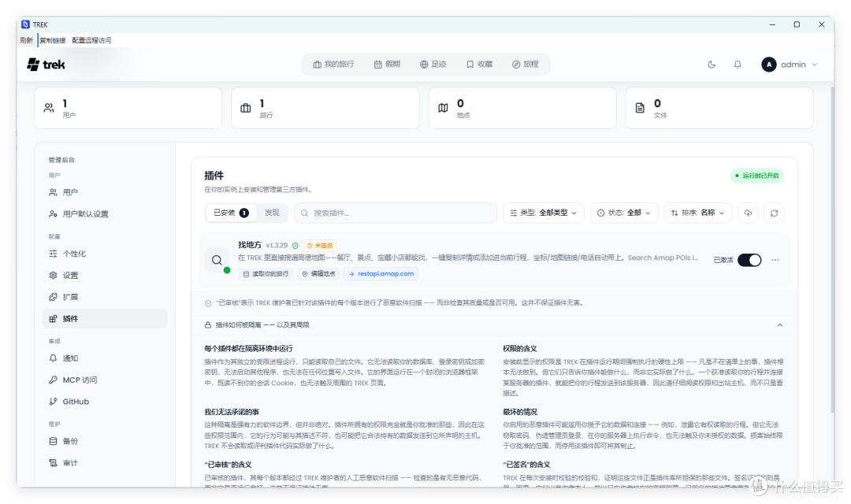Open the 用户 sidebar item
The image size is (851, 504).
click(105, 192)
